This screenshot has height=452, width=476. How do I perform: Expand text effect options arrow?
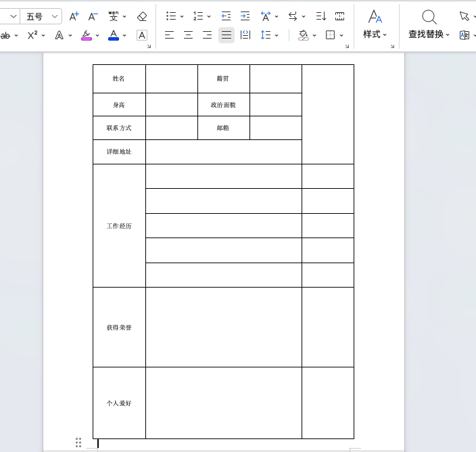click(x=70, y=36)
